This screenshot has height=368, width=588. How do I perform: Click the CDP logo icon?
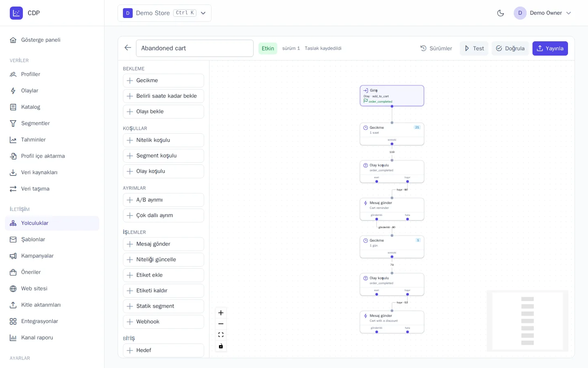point(16,13)
